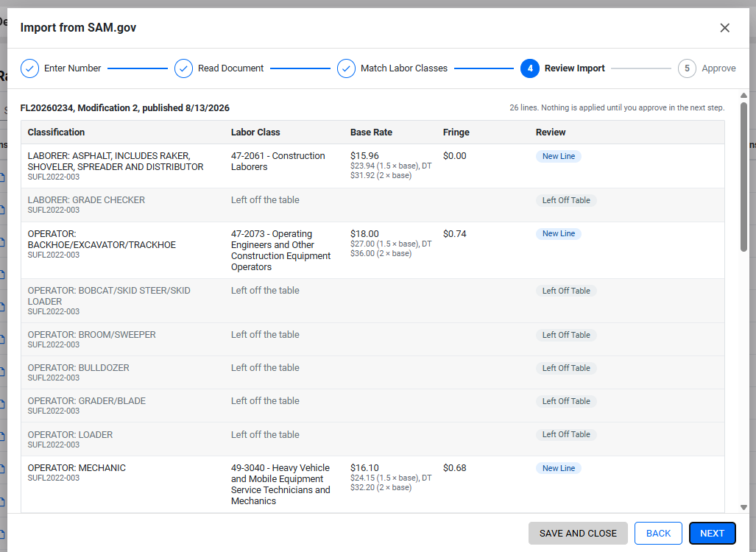Image resolution: width=756 pixels, height=552 pixels.
Task: Select the Review Import step label
Action: click(x=575, y=68)
